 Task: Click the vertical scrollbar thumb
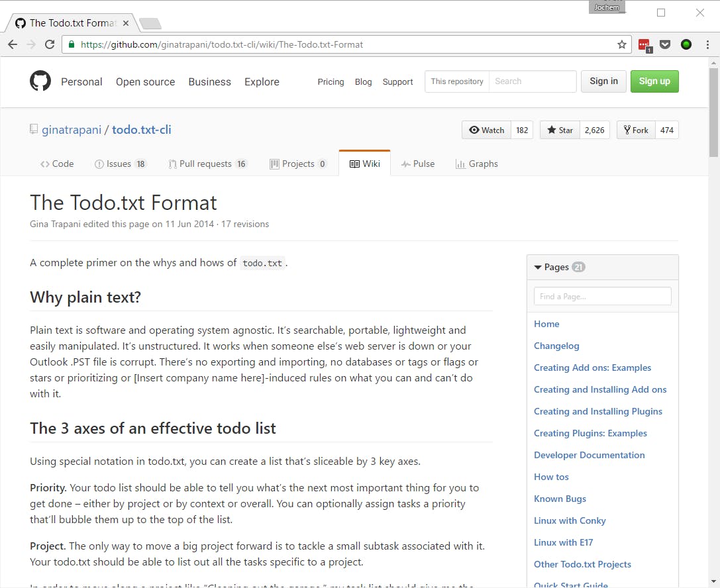tap(713, 113)
